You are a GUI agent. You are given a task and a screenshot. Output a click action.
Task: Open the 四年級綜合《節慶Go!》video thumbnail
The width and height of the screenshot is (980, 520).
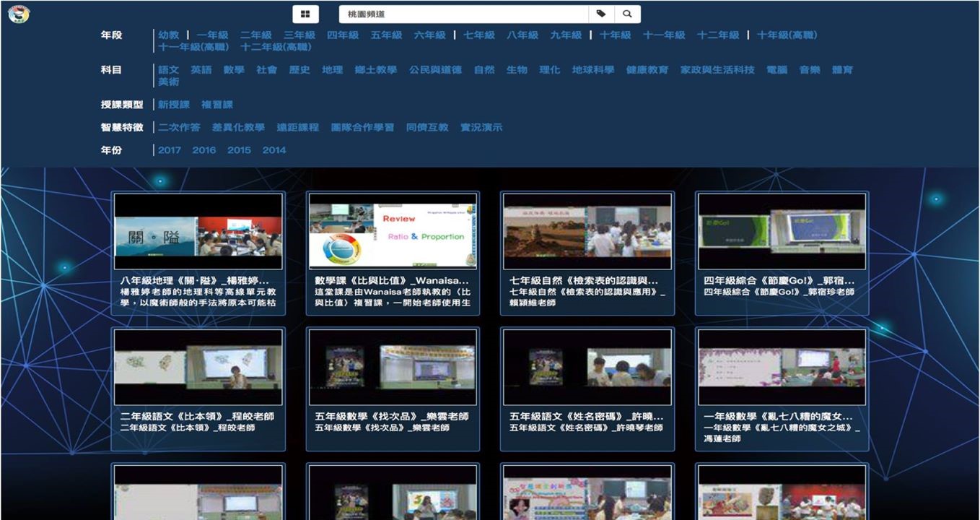coord(782,231)
